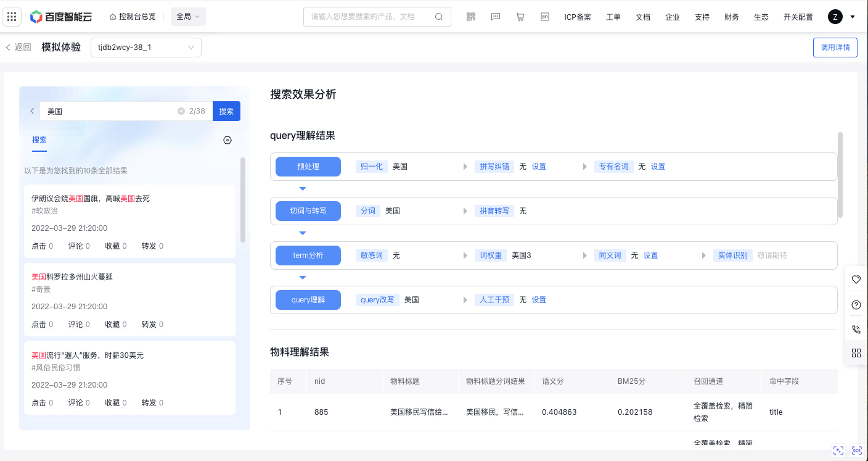Click the Z user avatar
Viewport: 868px width, 461px height.
point(835,17)
